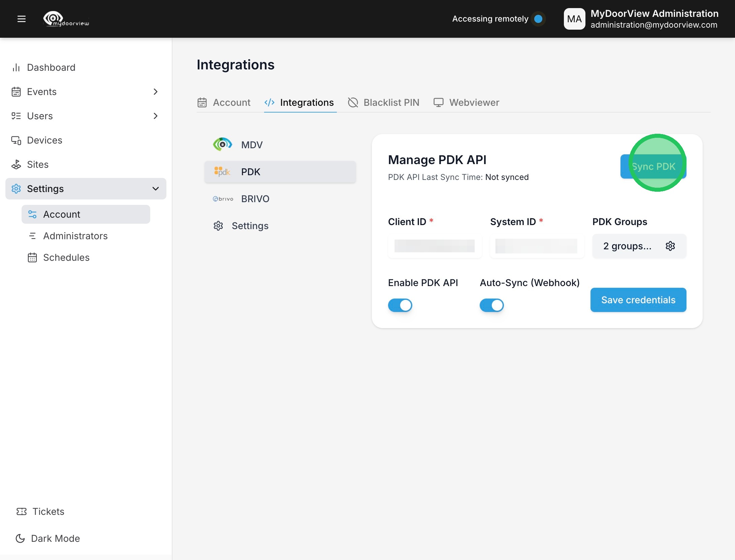Switch on Dark Mode
The width and height of the screenshot is (735, 560).
pyautogui.click(x=55, y=538)
